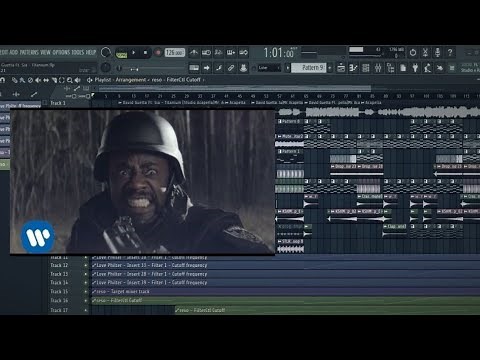Toggle the multilink to controllers icon
This screenshot has height=360, width=480.
click(x=231, y=68)
